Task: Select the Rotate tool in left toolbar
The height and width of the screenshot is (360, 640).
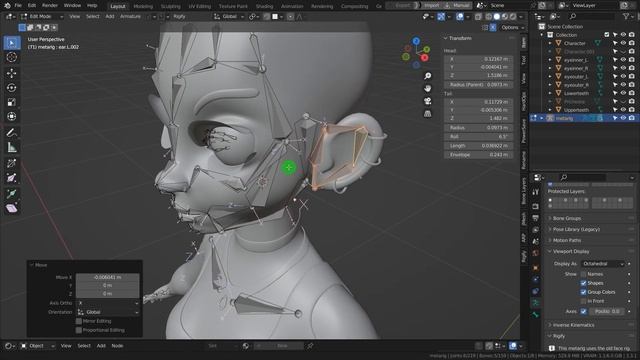Action: (x=12, y=88)
